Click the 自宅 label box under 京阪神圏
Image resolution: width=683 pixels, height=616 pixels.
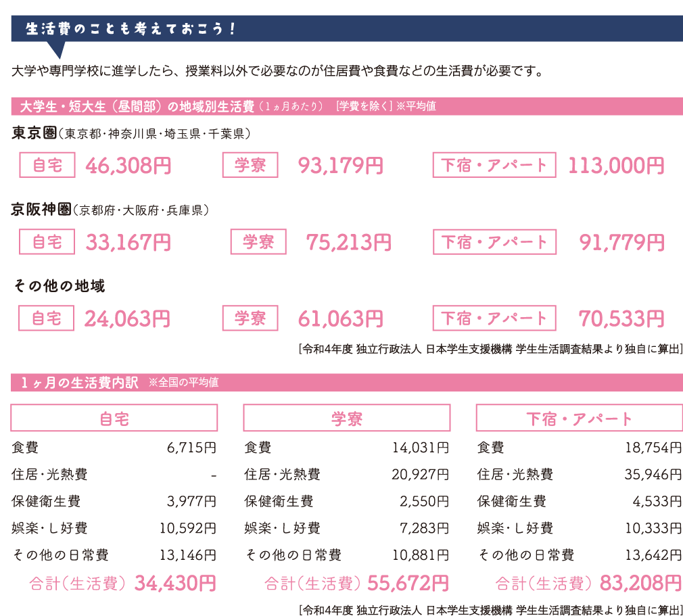coord(47,241)
